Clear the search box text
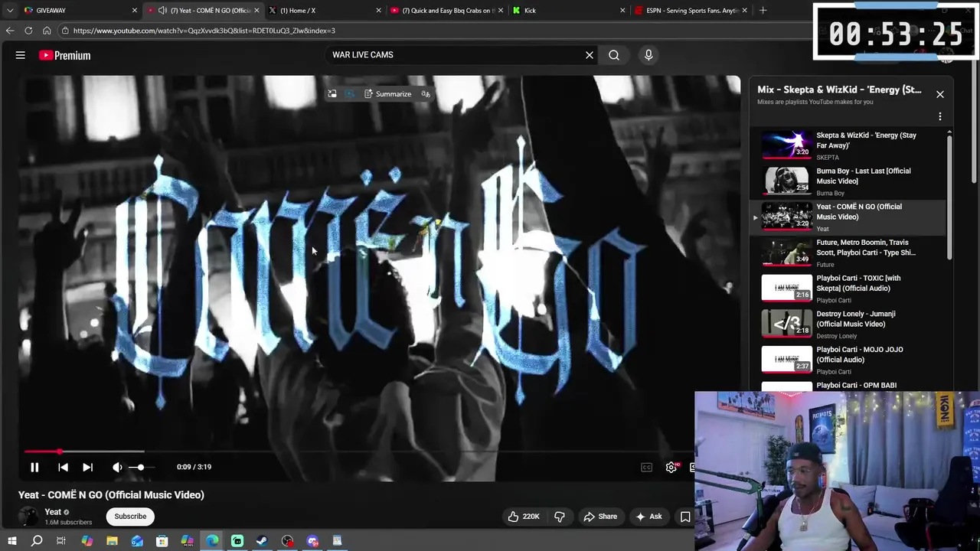 click(x=590, y=55)
